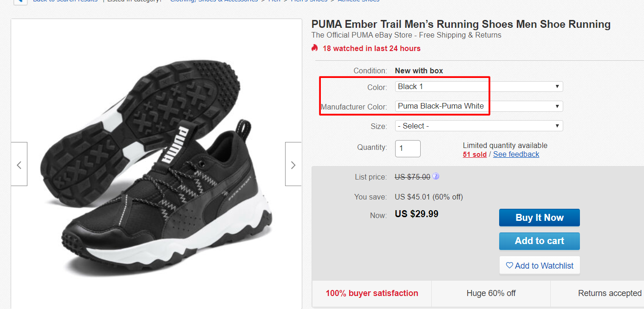
Task: Open the See feedback link
Action: click(516, 154)
